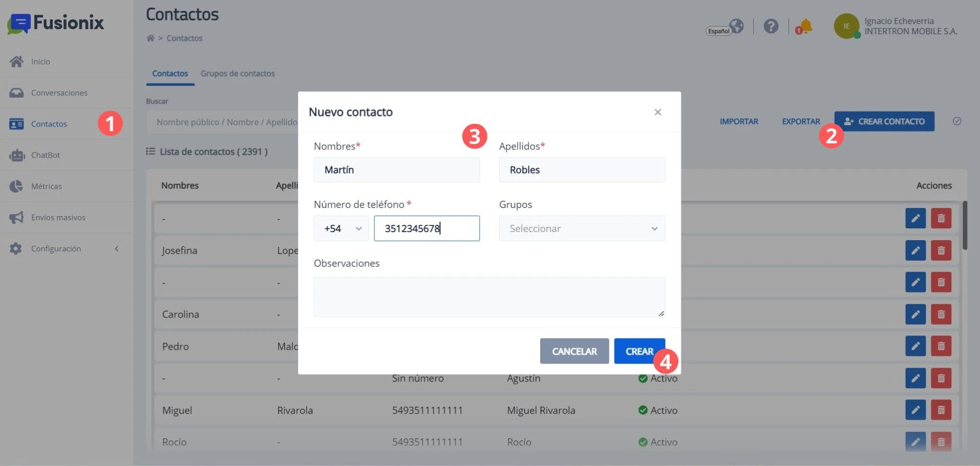The width and height of the screenshot is (980, 466).
Task: Delete the Miguel Rivarola contact
Action: coord(941,410)
